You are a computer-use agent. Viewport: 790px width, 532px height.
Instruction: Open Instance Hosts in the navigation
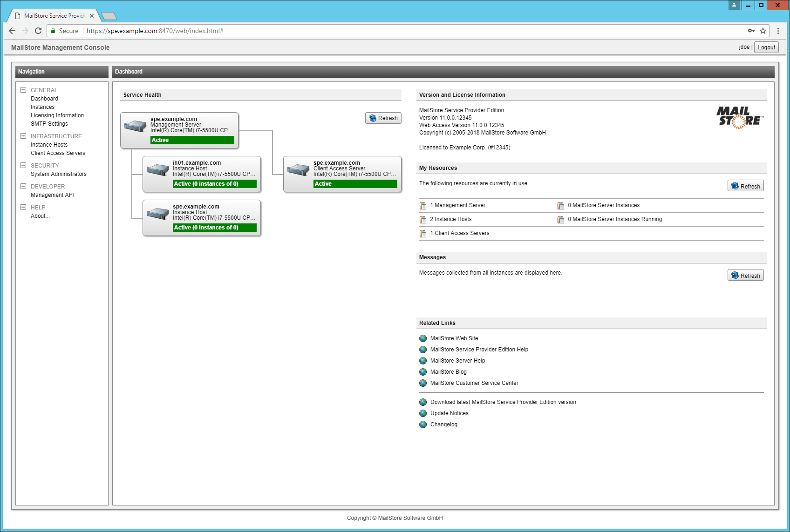(x=49, y=145)
